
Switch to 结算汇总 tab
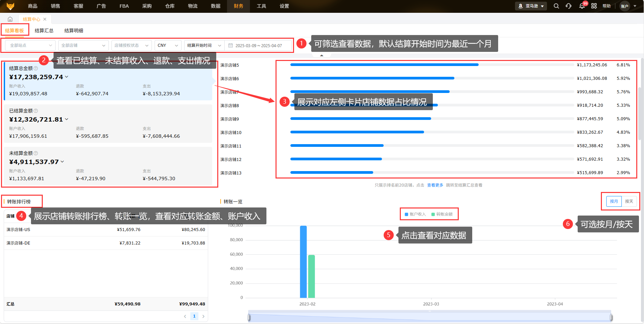[44, 31]
